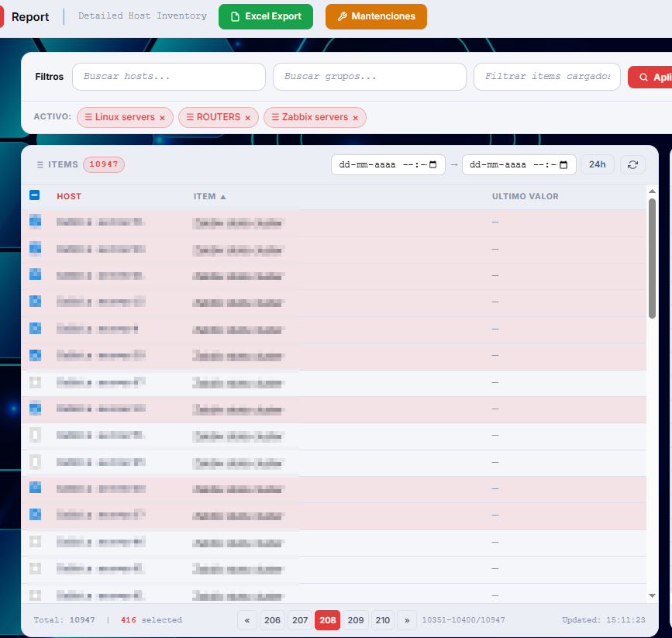
Task: Uncheck the first table row's checkbox
Action: click(35, 221)
